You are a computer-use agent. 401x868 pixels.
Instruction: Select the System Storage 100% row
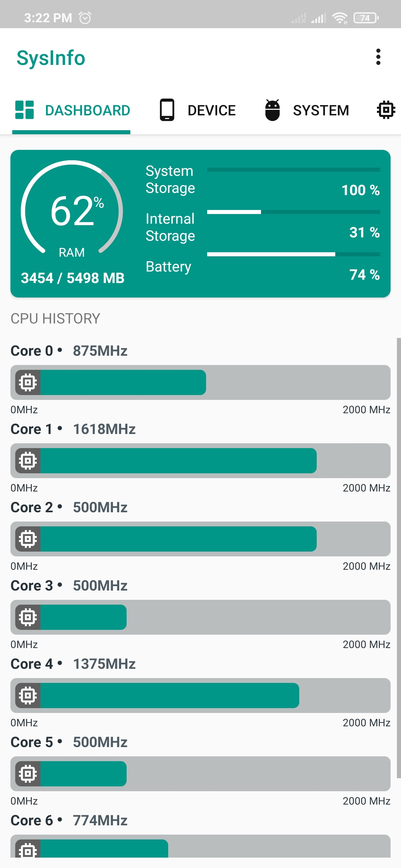pos(263,180)
